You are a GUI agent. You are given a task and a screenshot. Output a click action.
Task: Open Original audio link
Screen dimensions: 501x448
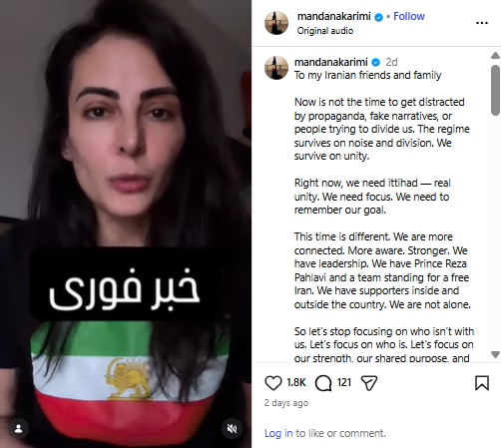(x=325, y=31)
